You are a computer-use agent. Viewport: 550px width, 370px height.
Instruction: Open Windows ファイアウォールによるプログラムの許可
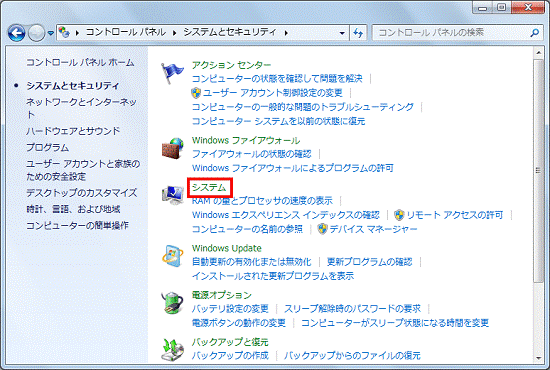(293, 168)
